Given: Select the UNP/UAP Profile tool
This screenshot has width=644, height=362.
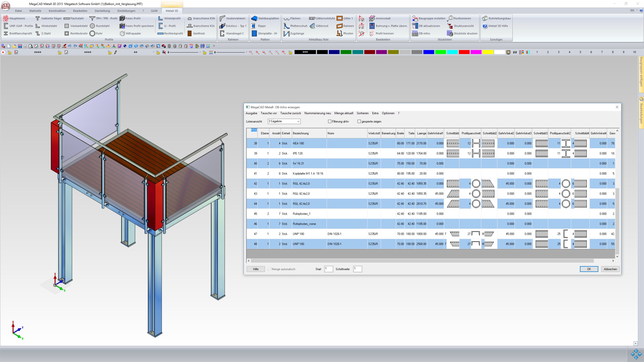Looking at the screenshot, I should tap(18, 26).
